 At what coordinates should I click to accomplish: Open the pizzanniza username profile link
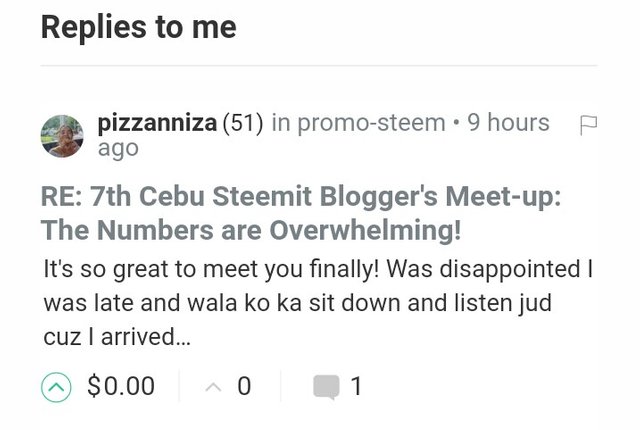[157, 123]
